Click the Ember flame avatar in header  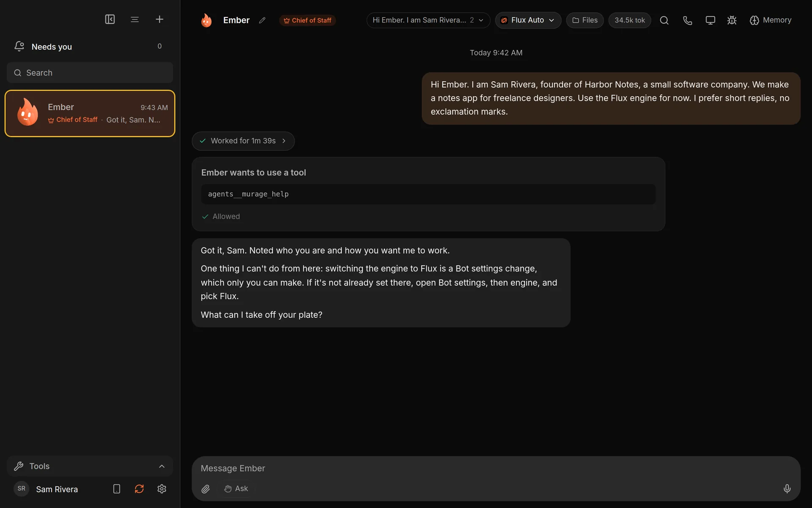206,20
